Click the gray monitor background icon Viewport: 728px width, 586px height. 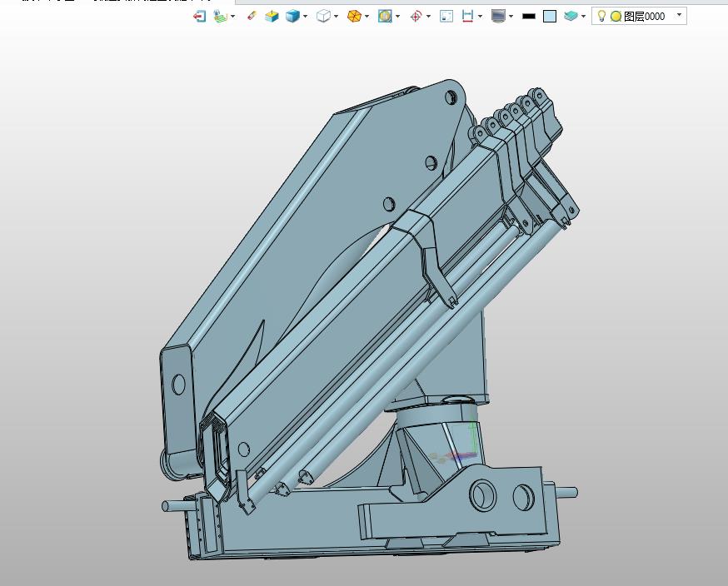tap(498, 17)
